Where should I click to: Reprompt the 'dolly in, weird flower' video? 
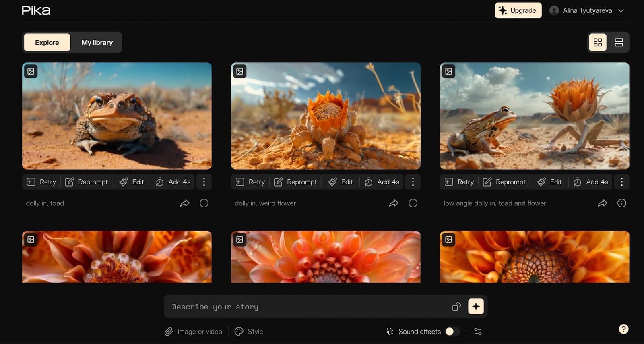pyautogui.click(x=295, y=182)
